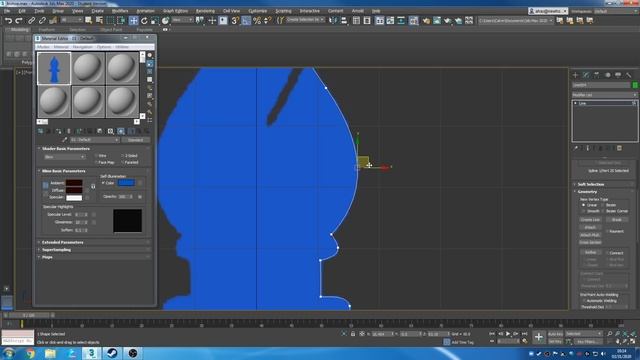Image resolution: width=640 pixels, height=360 pixels.
Task: Open the material name dropdown in Material Editor
Action: pyautogui.click(x=94, y=140)
